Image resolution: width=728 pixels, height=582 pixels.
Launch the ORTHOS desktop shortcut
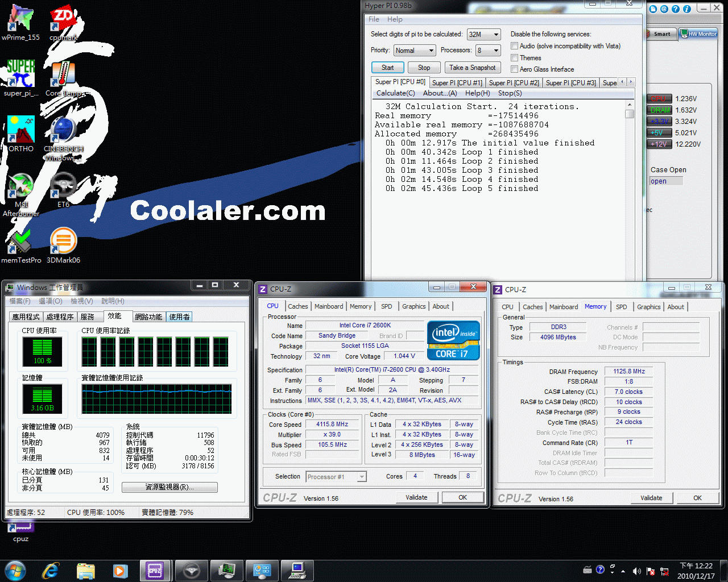pos(21,134)
